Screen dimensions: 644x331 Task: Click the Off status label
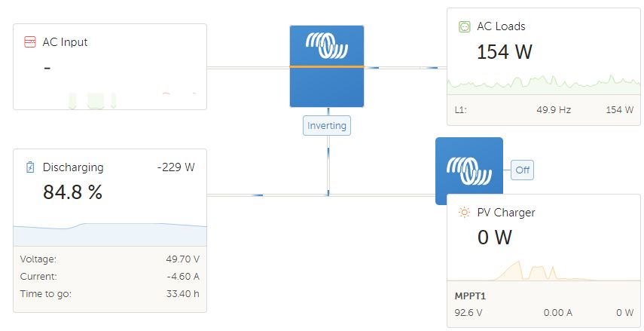tap(523, 170)
